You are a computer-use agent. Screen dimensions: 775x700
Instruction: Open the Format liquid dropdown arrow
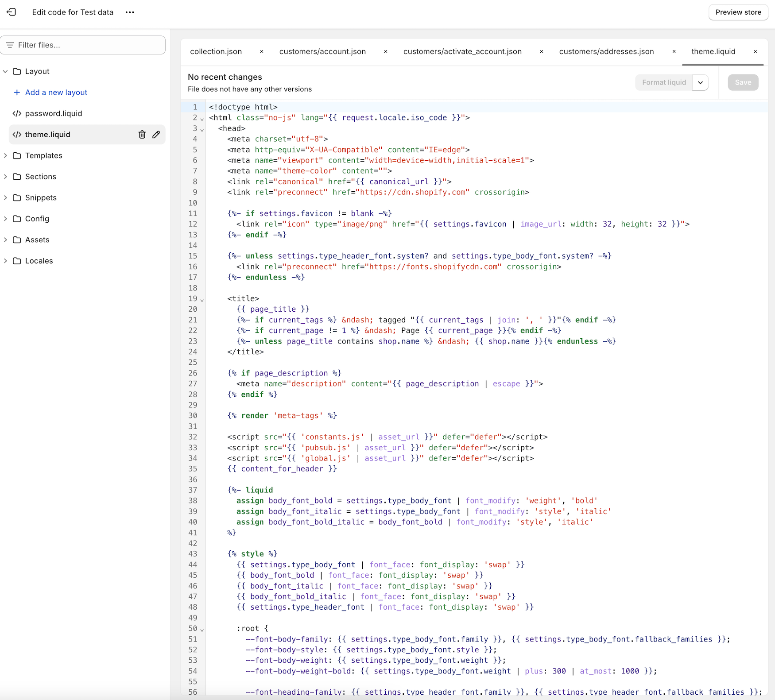[x=701, y=82]
